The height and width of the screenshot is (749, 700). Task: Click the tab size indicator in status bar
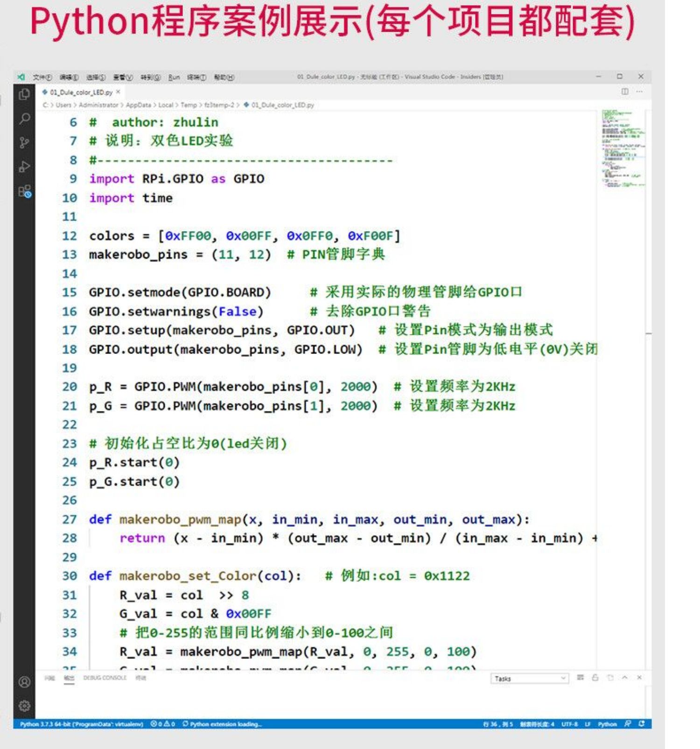pyautogui.click(x=537, y=724)
